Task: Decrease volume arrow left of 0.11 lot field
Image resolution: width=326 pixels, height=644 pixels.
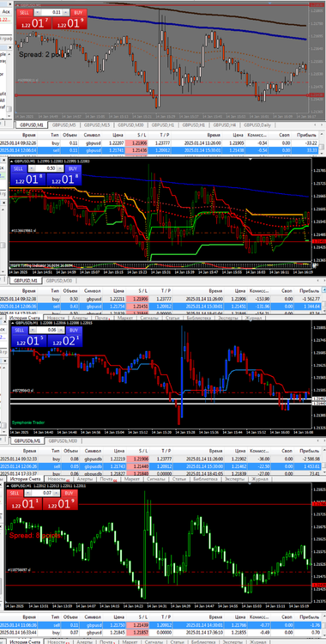Action: click(x=38, y=13)
